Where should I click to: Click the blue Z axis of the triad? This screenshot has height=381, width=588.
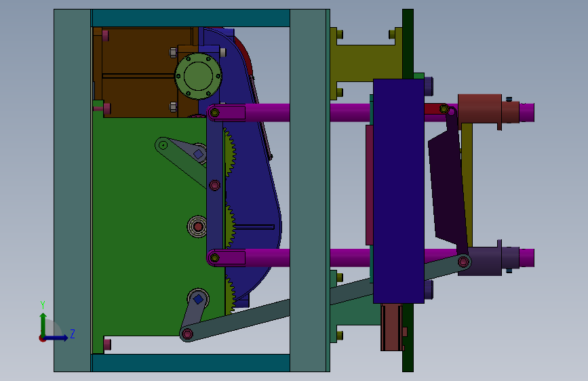coord(56,338)
